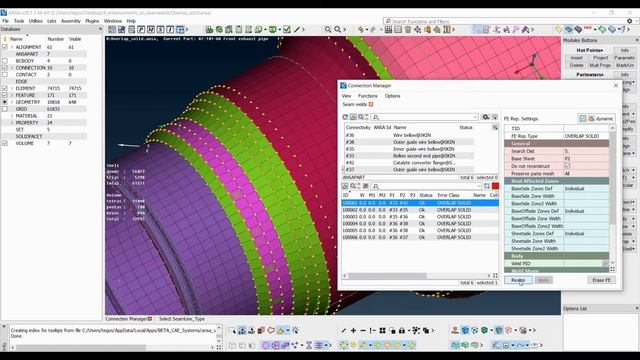Click the Insert button under Hot Points

click(576, 58)
